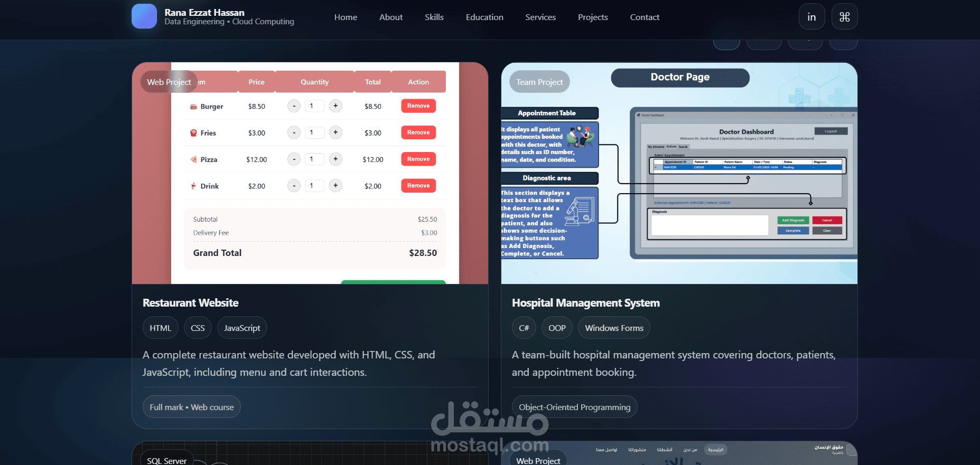Click the Grand Total $28.50 amount
980x465 pixels.
[x=423, y=253]
